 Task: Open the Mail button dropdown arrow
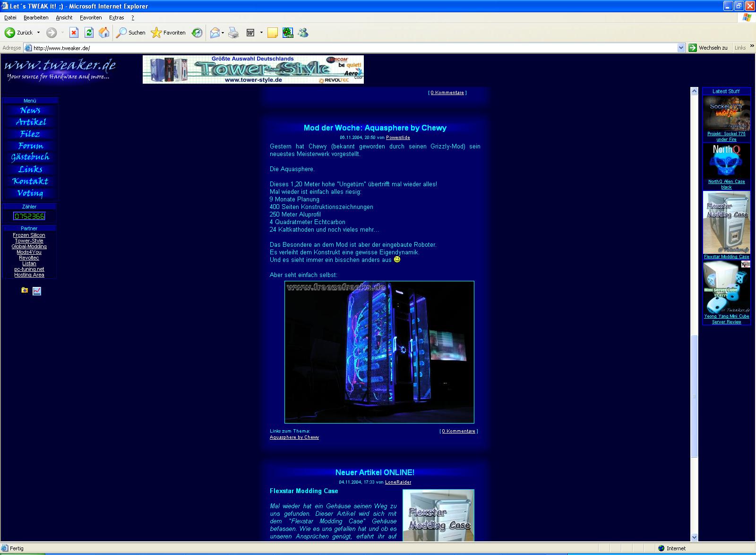[223, 33]
